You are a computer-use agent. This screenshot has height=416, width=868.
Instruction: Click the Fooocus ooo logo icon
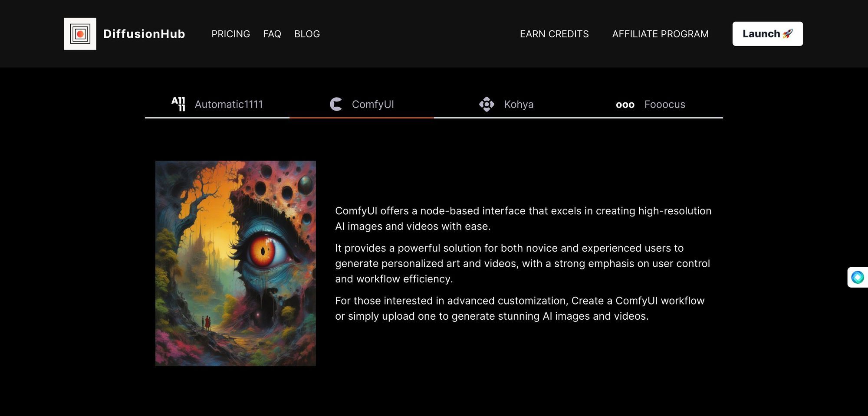click(625, 105)
